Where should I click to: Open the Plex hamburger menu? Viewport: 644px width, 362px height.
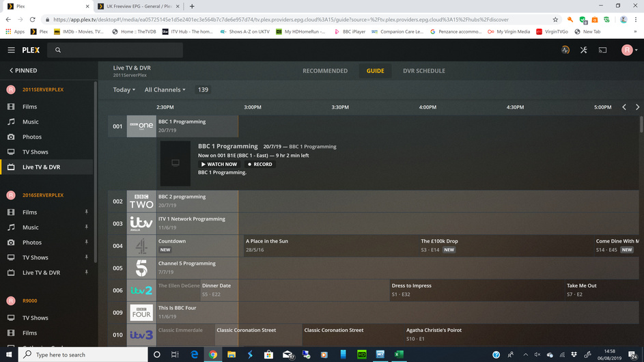tap(11, 50)
